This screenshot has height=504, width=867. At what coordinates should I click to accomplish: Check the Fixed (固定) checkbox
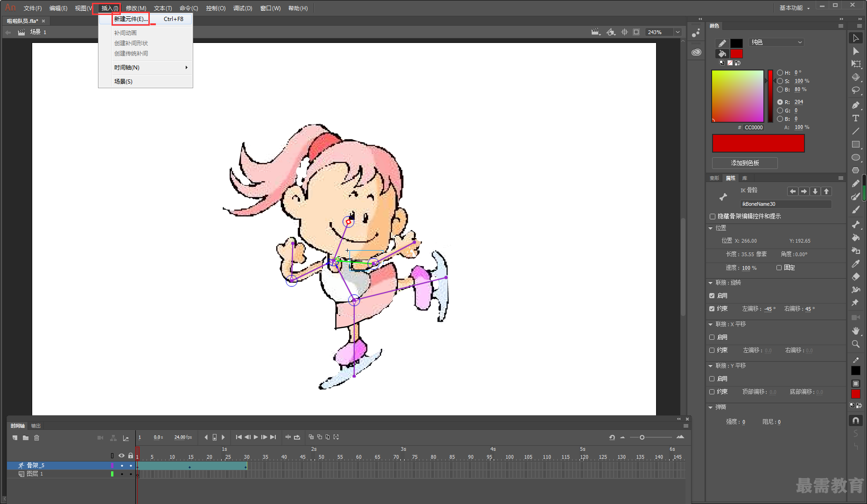click(x=779, y=268)
